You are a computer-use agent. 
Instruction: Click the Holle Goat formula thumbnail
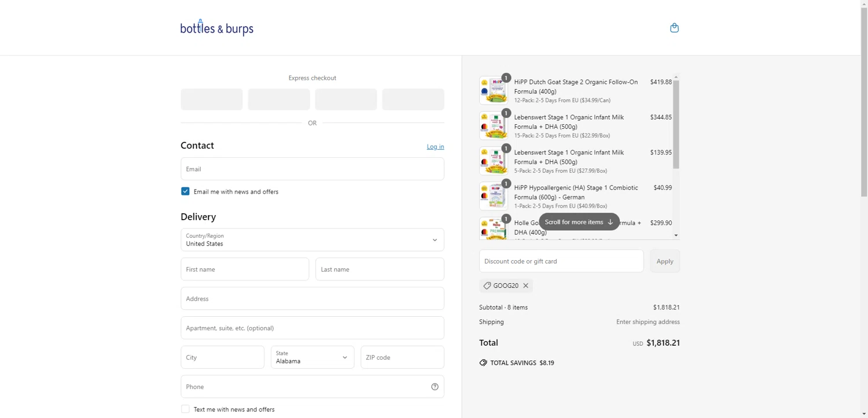point(494,228)
